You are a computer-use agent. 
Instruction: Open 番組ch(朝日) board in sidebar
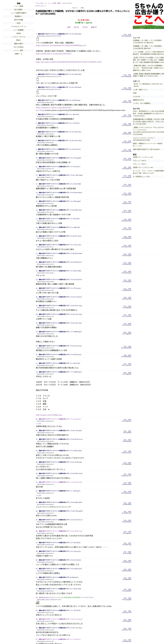pos(18,43)
